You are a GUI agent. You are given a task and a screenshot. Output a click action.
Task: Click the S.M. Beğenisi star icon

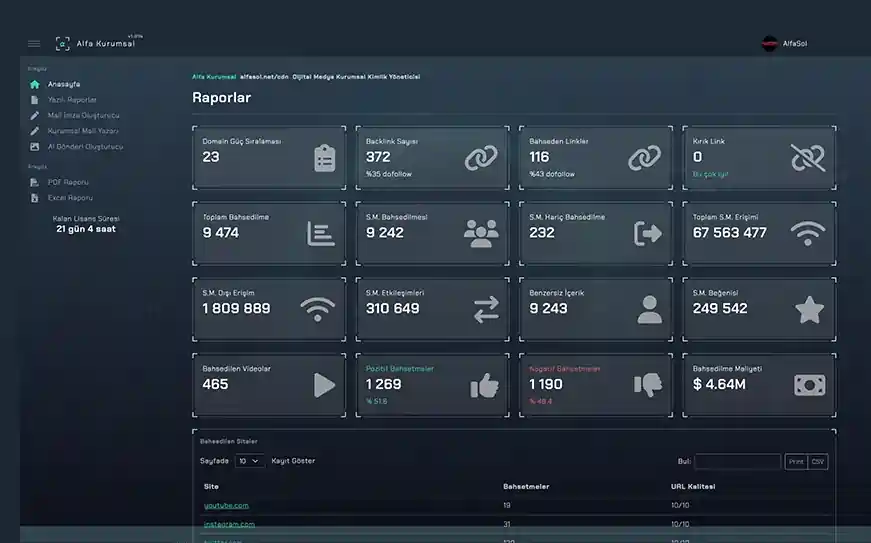pyautogui.click(x=809, y=310)
